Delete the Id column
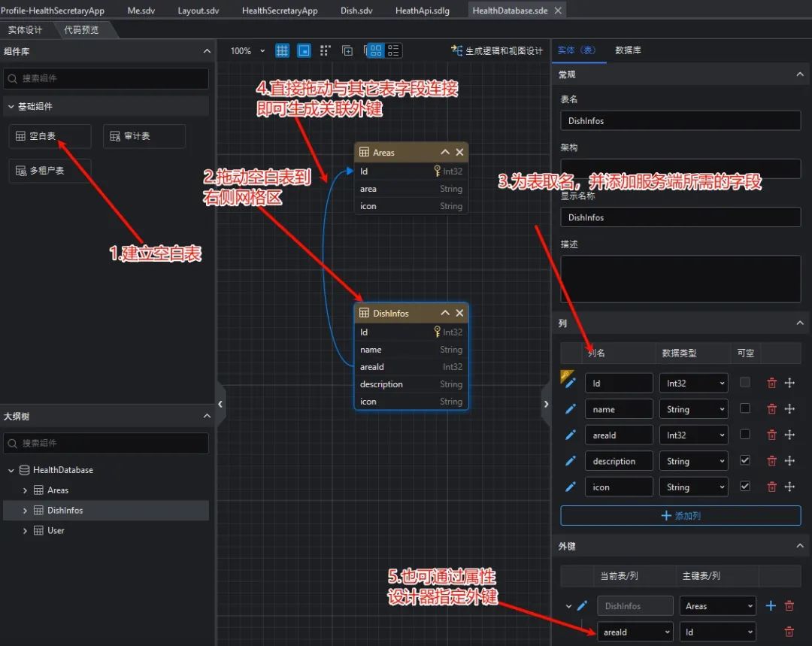The height and width of the screenshot is (646, 812). coord(771,383)
